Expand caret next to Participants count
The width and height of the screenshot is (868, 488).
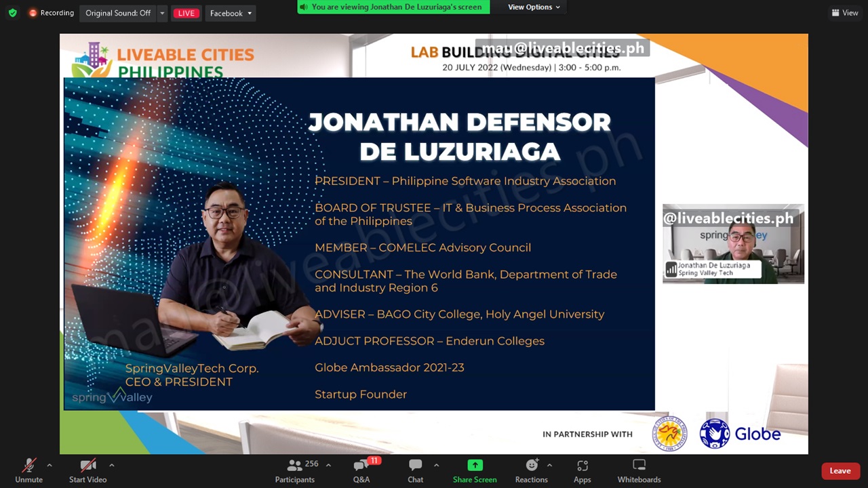coord(329,465)
